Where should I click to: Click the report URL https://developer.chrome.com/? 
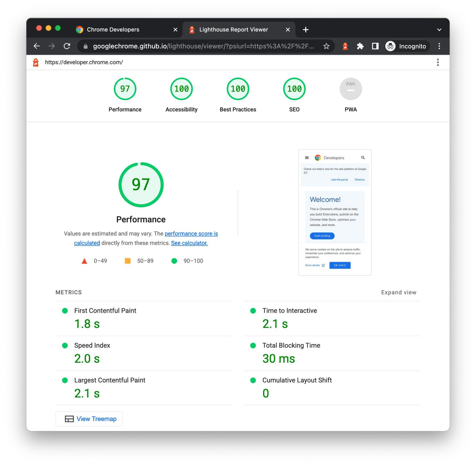[84, 62]
